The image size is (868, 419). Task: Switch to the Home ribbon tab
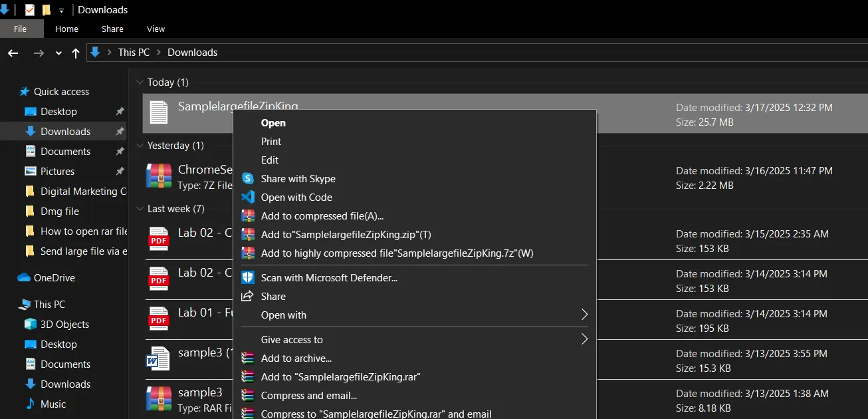(66, 29)
